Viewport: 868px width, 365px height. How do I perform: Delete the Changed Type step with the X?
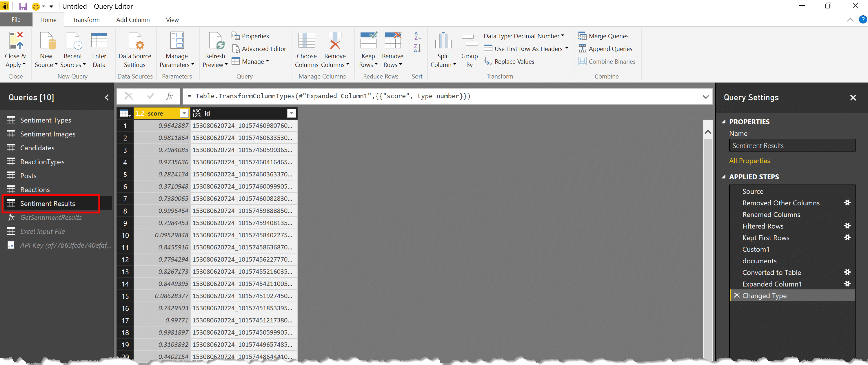[737, 296]
